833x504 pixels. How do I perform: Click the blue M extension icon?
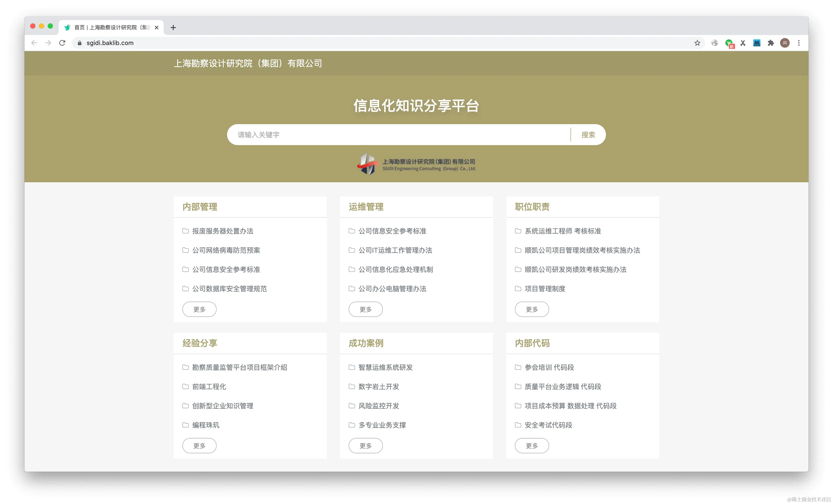[x=757, y=43]
